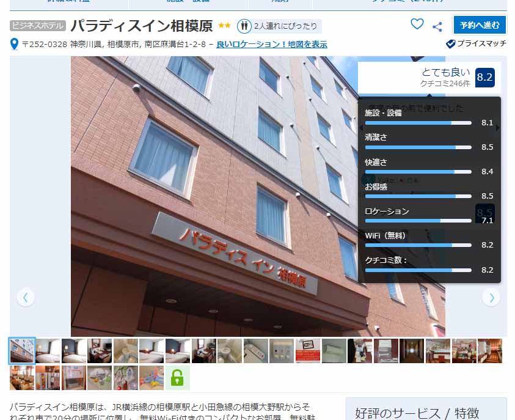The height and width of the screenshot is (420, 515).
Task: Click the とても良い rating label
Action: [x=446, y=72]
